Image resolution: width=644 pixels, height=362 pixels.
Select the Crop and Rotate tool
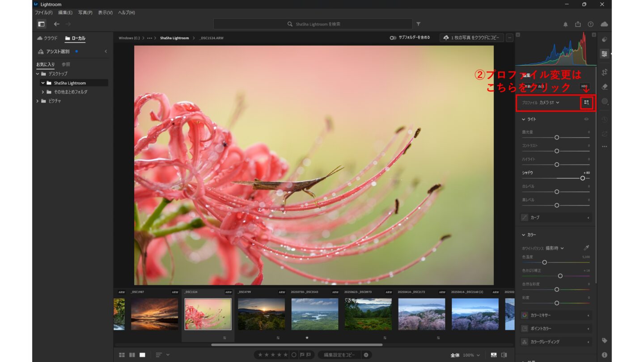(605, 72)
